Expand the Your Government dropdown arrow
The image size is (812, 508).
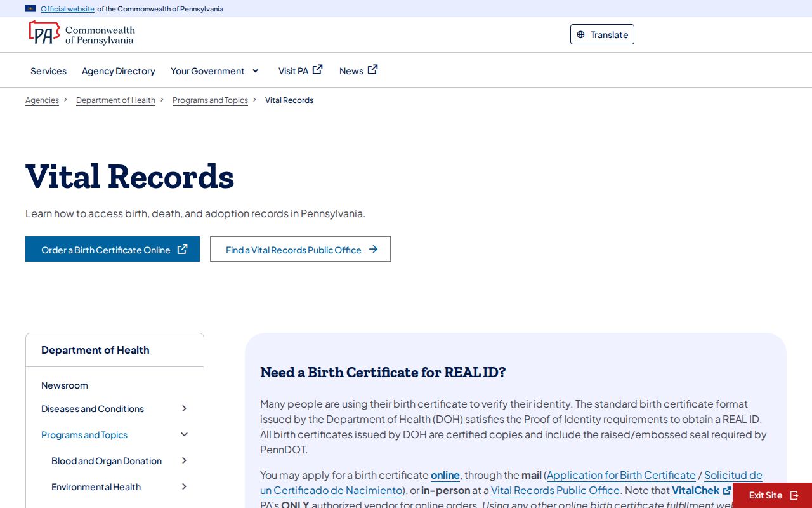click(x=256, y=71)
